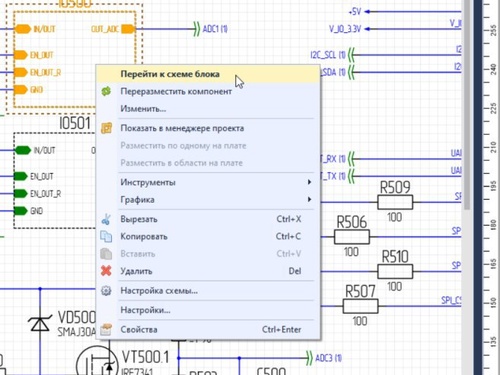Select green EN_OUT port of IO501

coord(21,176)
